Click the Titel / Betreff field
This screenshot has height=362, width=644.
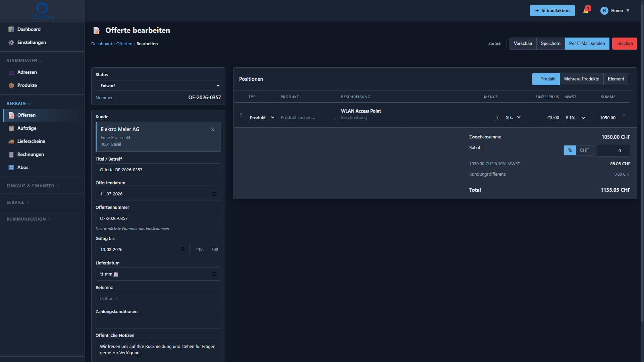click(158, 170)
